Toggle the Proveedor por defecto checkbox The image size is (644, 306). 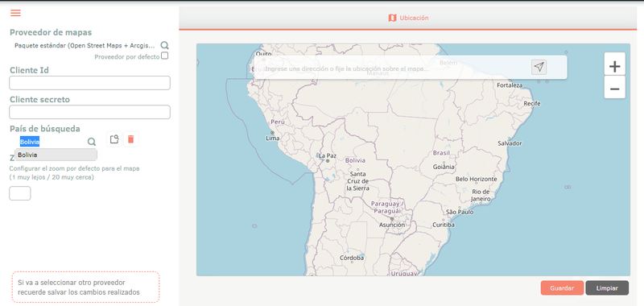pos(165,56)
